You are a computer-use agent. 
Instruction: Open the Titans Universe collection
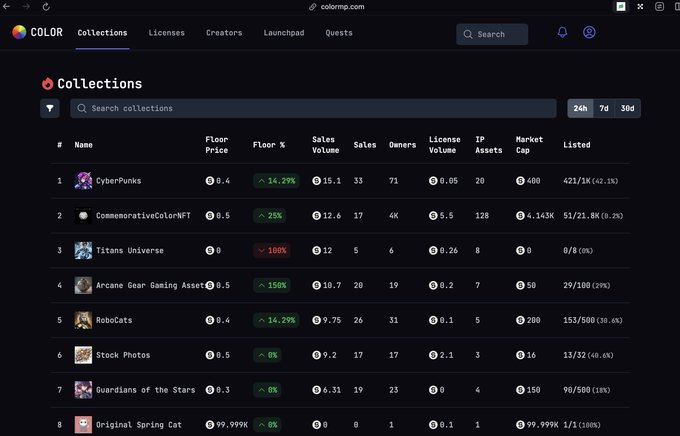(129, 250)
